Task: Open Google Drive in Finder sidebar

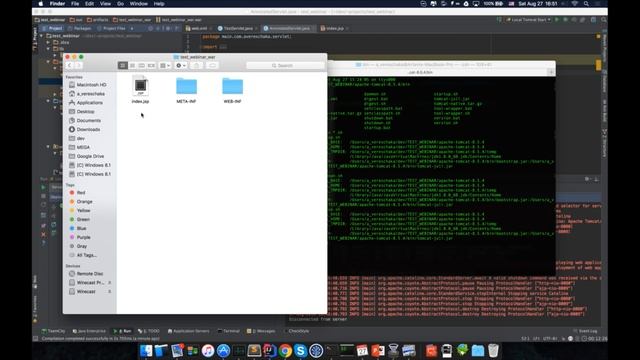Action: [x=89, y=156]
